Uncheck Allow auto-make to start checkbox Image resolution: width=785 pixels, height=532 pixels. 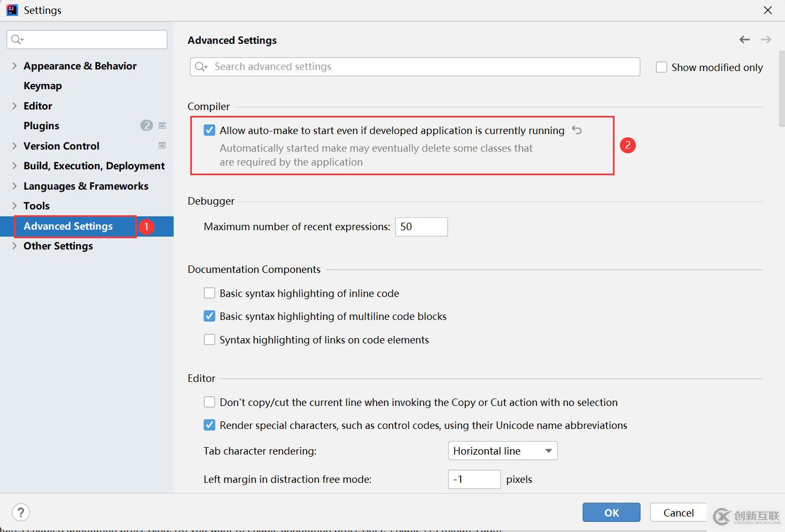click(209, 130)
